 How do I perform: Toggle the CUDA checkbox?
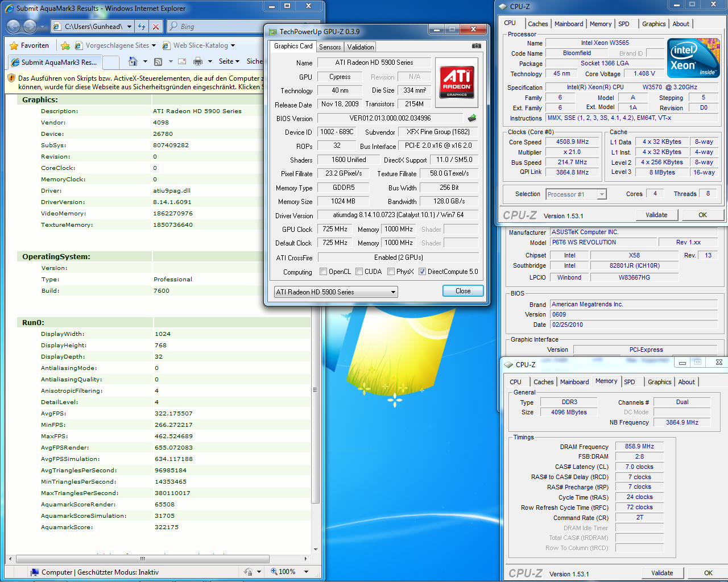pyautogui.click(x=359, y=272)
